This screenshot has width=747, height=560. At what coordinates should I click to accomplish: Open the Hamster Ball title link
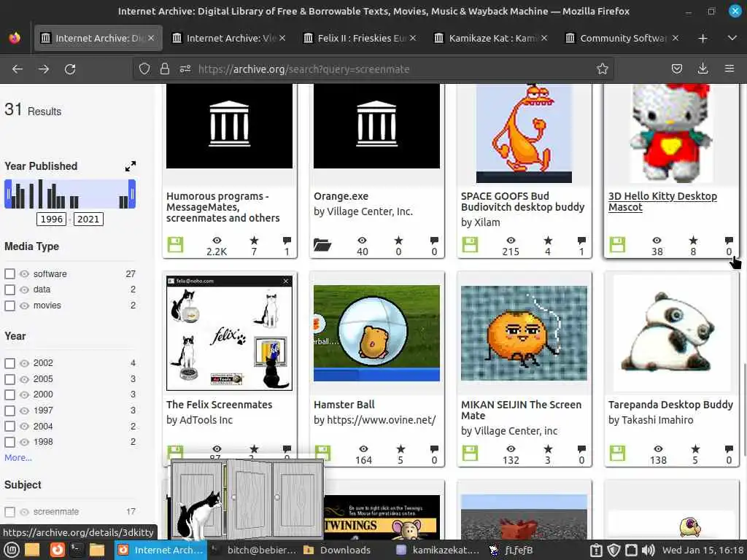(344, 405)
